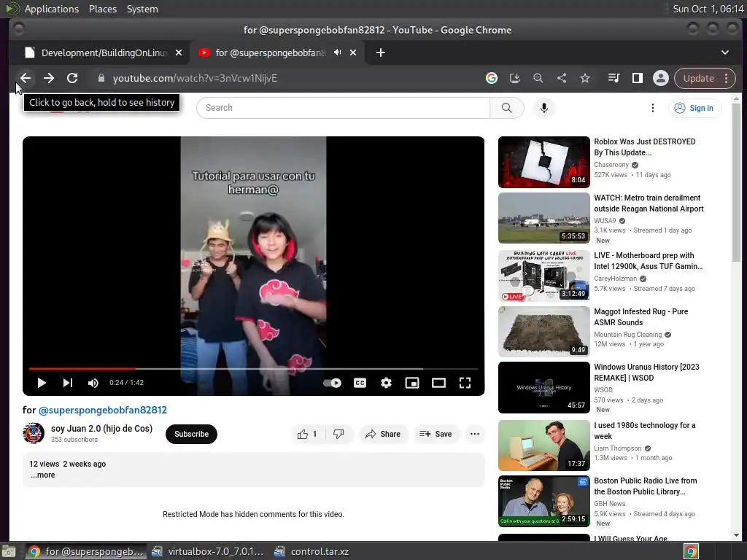
Task: Enable miniplayer mode
Action: point(412,383)
